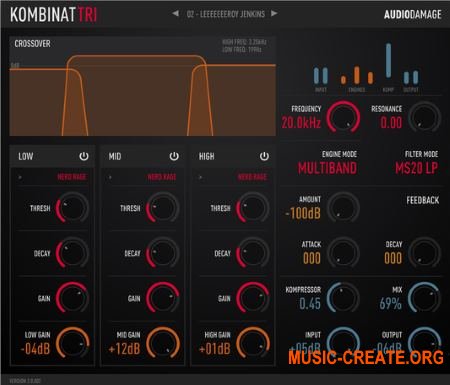Click the KOMP meter bar
Screen dimensions: 450x385
tap(388, 60)
